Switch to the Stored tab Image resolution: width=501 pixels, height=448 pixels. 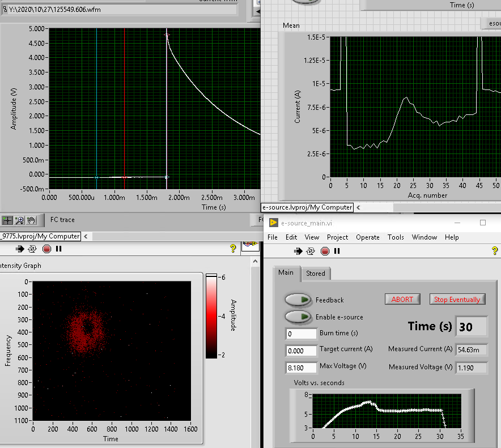coord(316,274)
